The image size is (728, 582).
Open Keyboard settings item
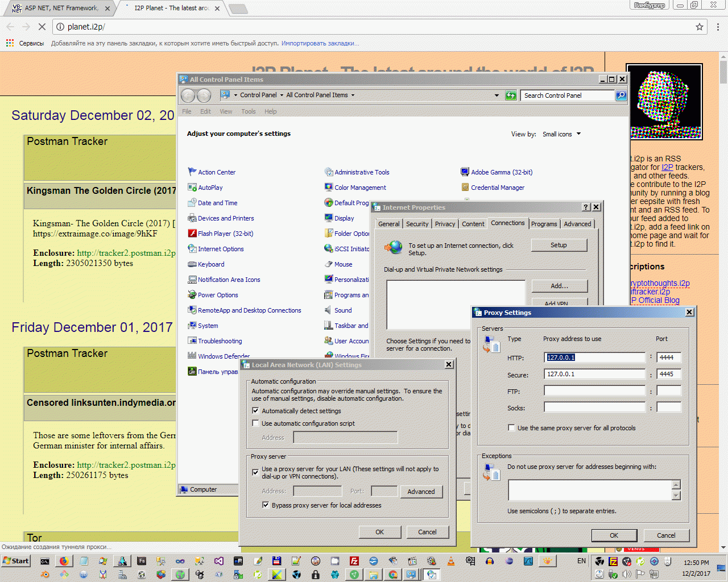[x=206, y=264]
